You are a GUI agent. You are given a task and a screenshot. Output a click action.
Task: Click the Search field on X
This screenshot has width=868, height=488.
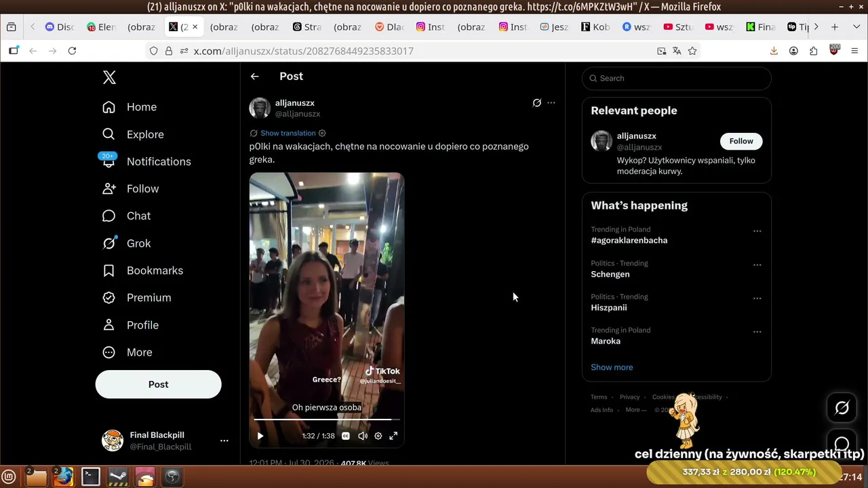click(677, 79)
